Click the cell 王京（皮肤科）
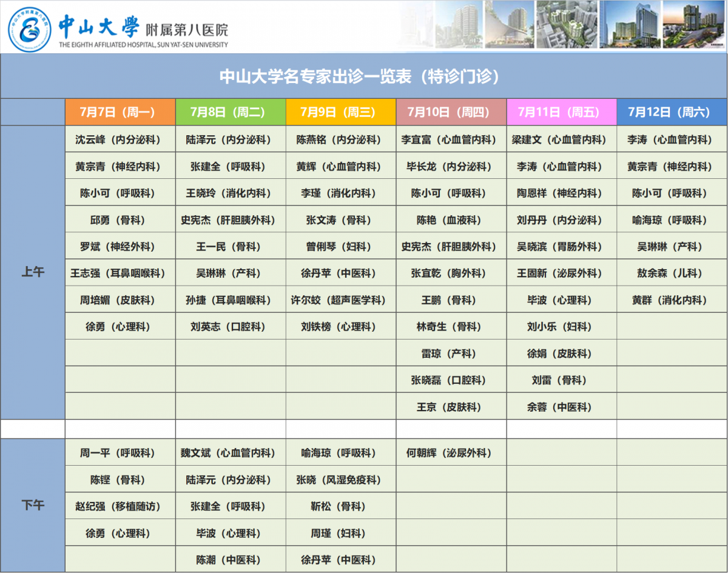The height and width of the screenshot is (573, 728). click(451, 406)
